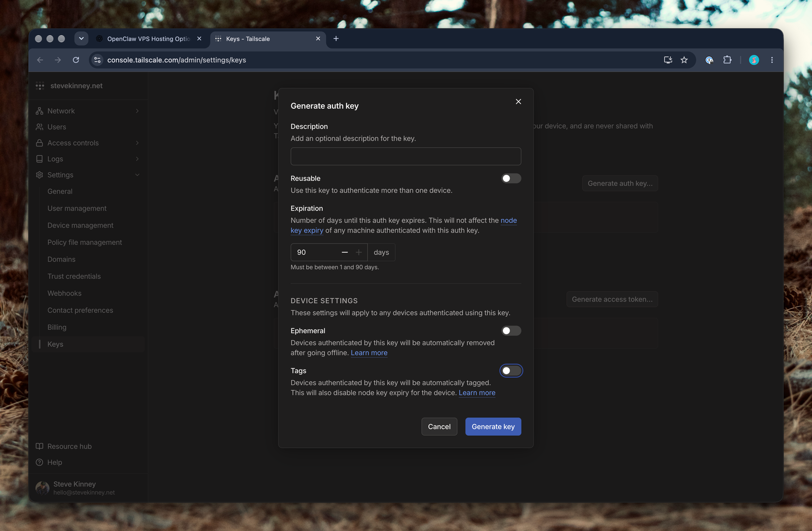812x531 pixels.
Task: Open General settings page
Action: [x=60, y=191]
